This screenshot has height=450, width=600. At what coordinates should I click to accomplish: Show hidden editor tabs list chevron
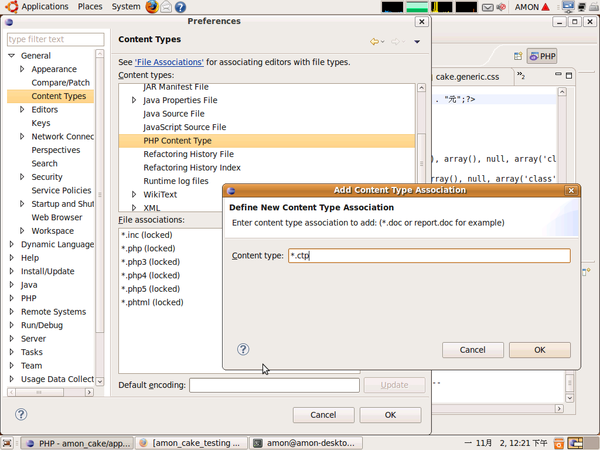(x=521, y=75)
